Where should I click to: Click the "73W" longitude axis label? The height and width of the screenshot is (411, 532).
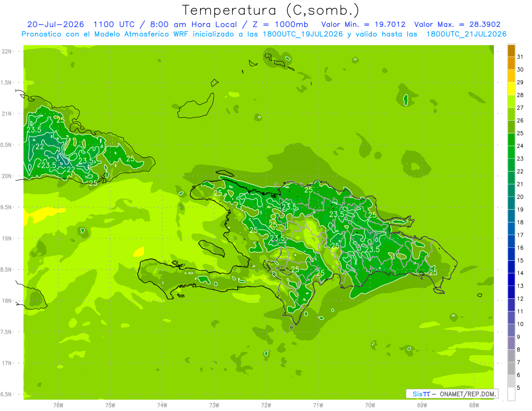pyautogui.click(x=214, y=405)
